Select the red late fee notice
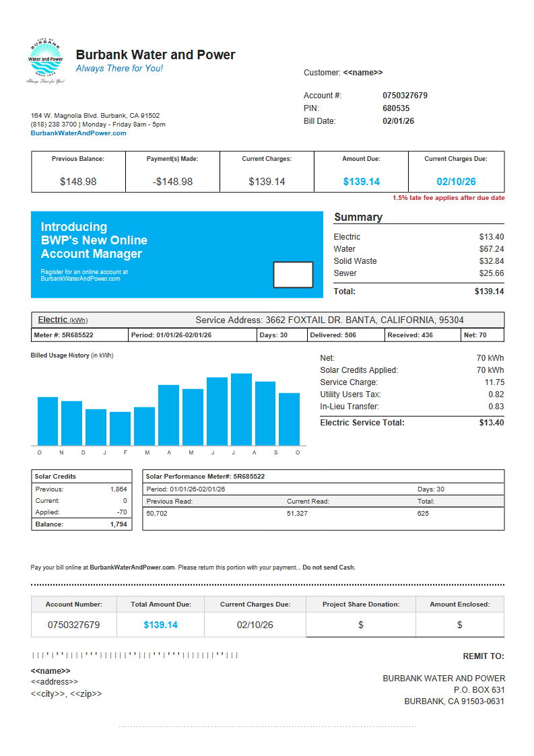The width and height of the screenshot is (534, 756). 448,198
